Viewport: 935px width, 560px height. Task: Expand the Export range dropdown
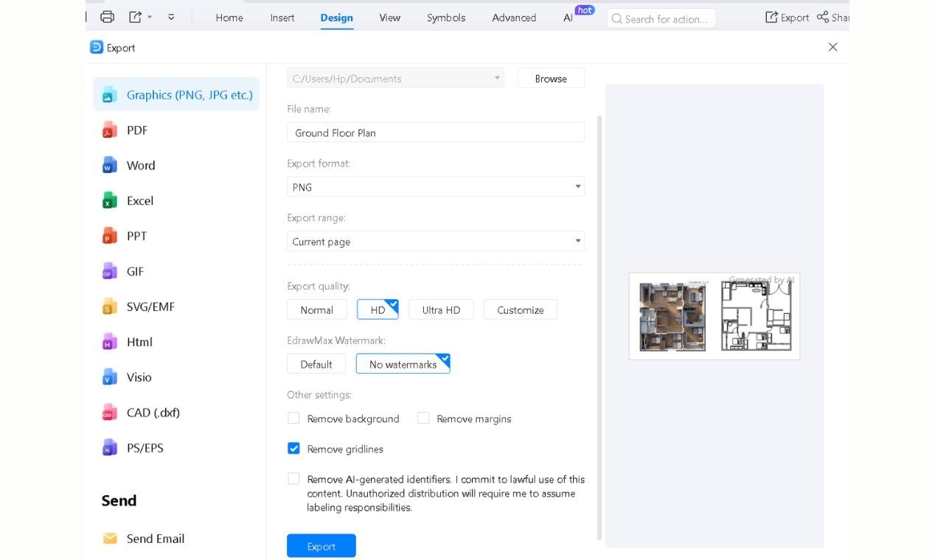pyautogui.click(x=577, y=241)
